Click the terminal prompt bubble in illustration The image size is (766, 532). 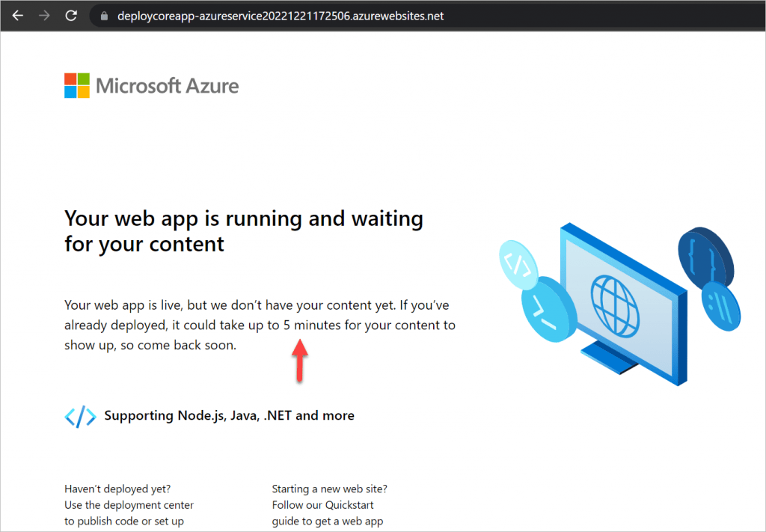click(x=548, y=309)
